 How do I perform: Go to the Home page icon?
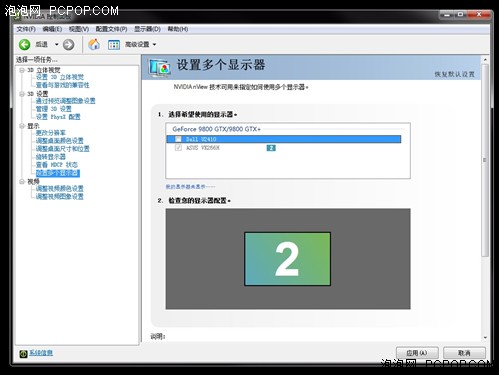pyautogui.click(x=94, y=44)
